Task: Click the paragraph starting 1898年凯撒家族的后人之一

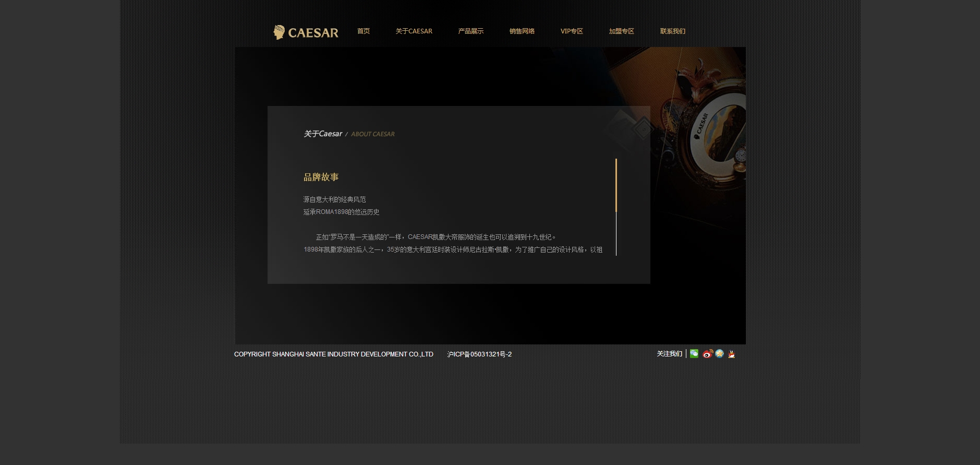Action: 453,249
